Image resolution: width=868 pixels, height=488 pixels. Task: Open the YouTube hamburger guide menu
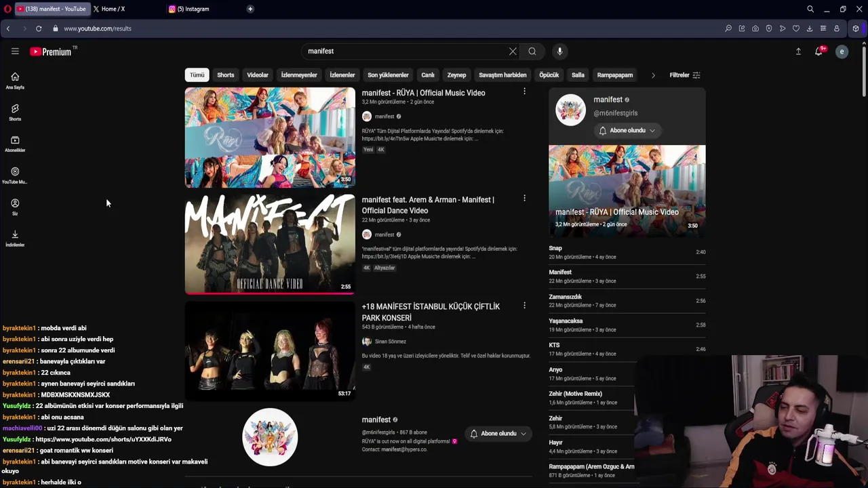(15, 52)
